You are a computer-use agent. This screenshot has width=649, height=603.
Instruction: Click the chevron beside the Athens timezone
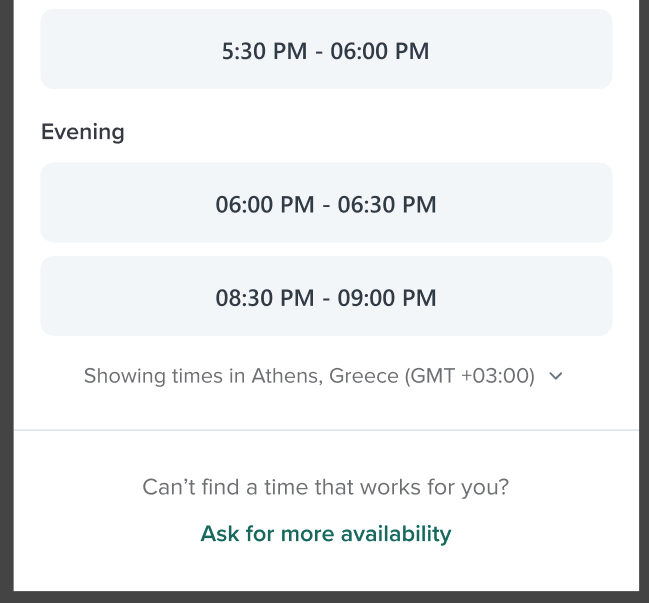(x=557, y=377)
